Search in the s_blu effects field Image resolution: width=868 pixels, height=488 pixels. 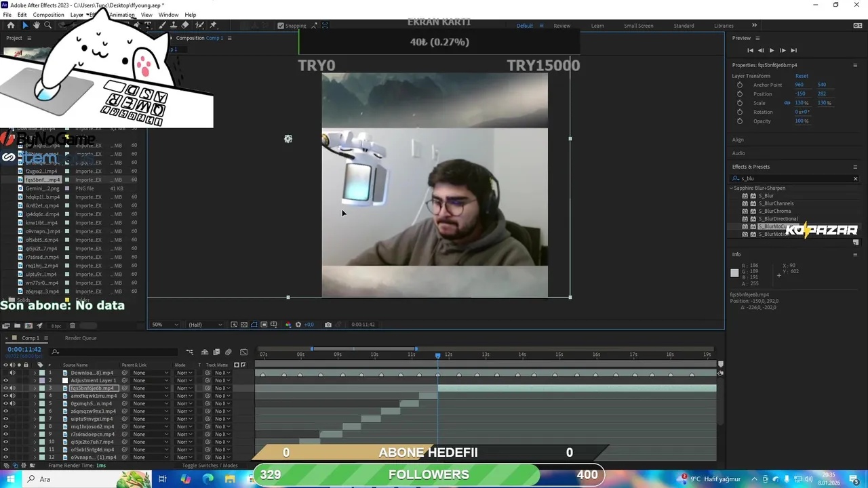pyautogui.click(x=795, y=179)
